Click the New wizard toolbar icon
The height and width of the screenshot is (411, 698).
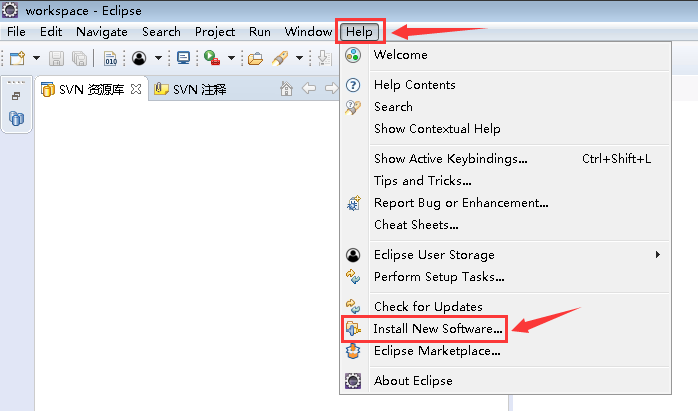click(17, 58)
